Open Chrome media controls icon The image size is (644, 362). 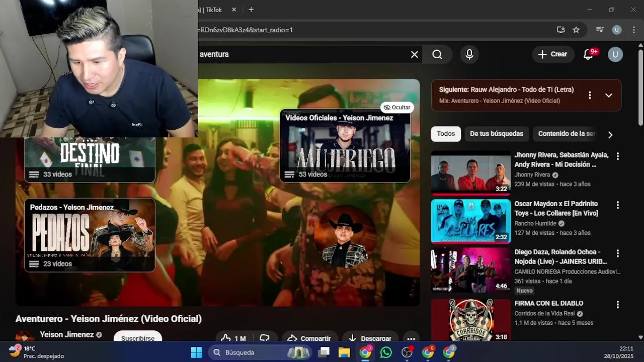click(x=600, y=30)
